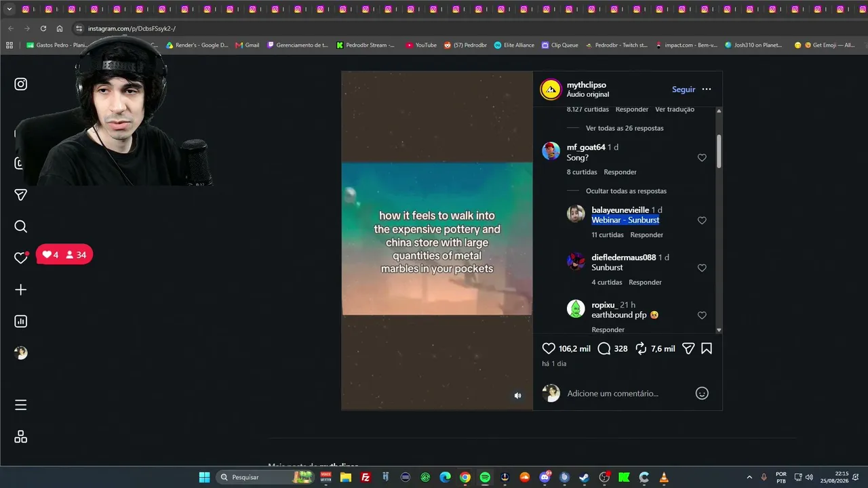Screen dimensions: 868x488
Task: Reply to balayeunevieille's comment
Action: [x=647, y=235]
